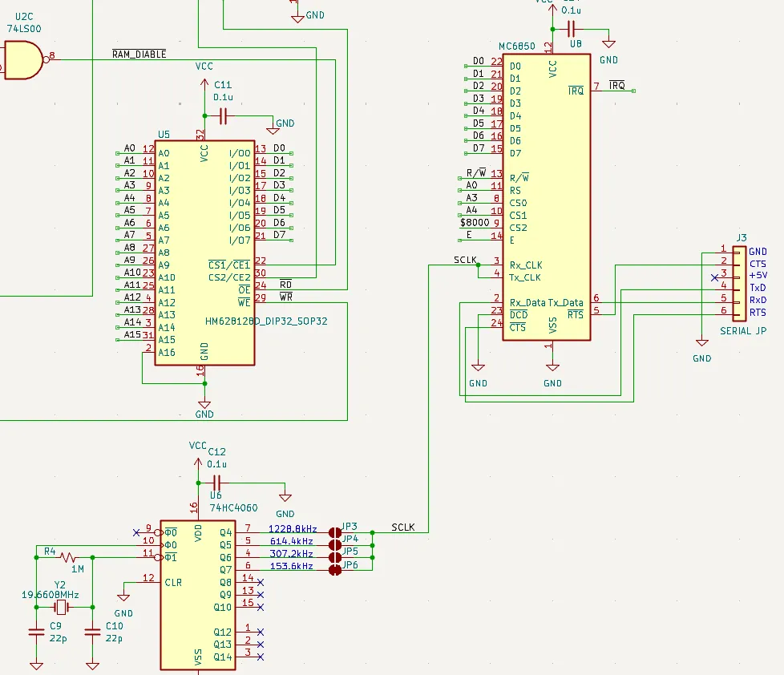Click the RAM_DIABLE net label
The height and width of the screenshot is (675, 784).
139,54
